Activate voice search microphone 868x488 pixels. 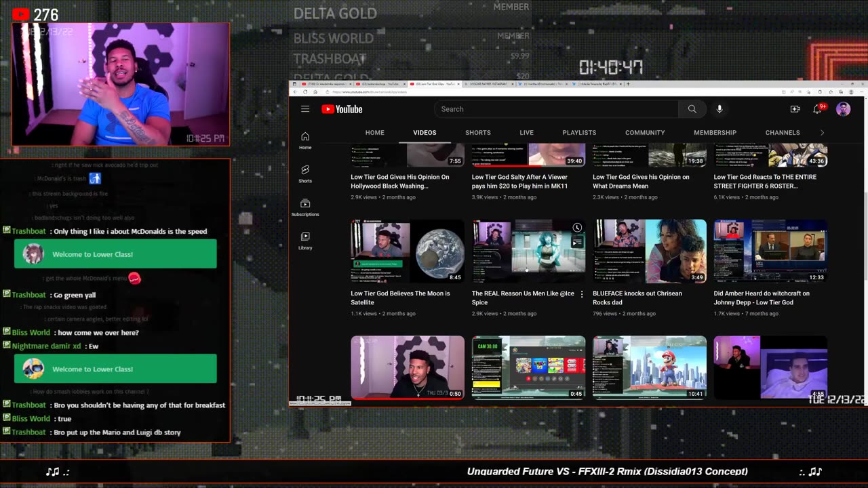coord(719,109)
